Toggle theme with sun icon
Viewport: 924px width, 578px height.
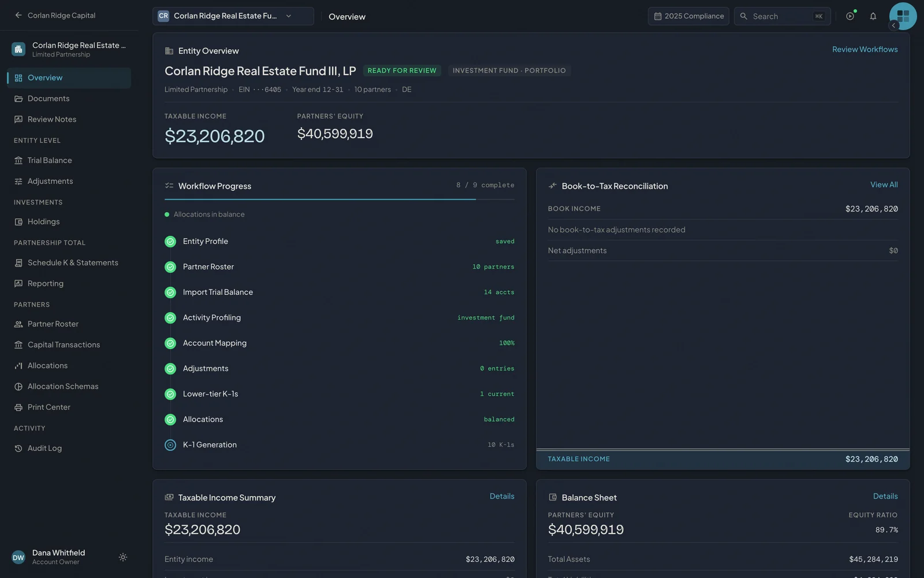123,557
